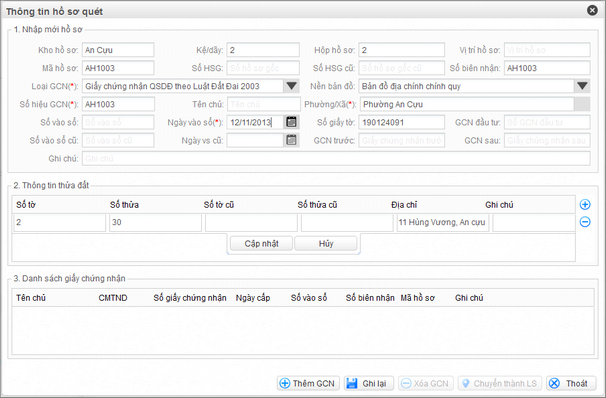Focus the Số HSG cũ field
The image size is (606, 398).
click(x=402, y=68)
